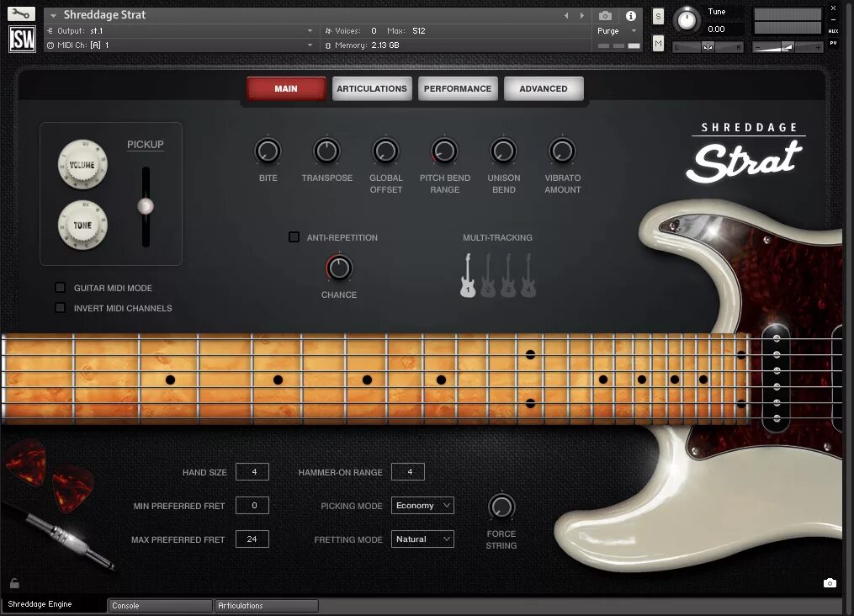Image resolution: width=854 pixels, height=616 pixels.
Task: Open the PERFORMANCE tab
Action: click(458, 88)
